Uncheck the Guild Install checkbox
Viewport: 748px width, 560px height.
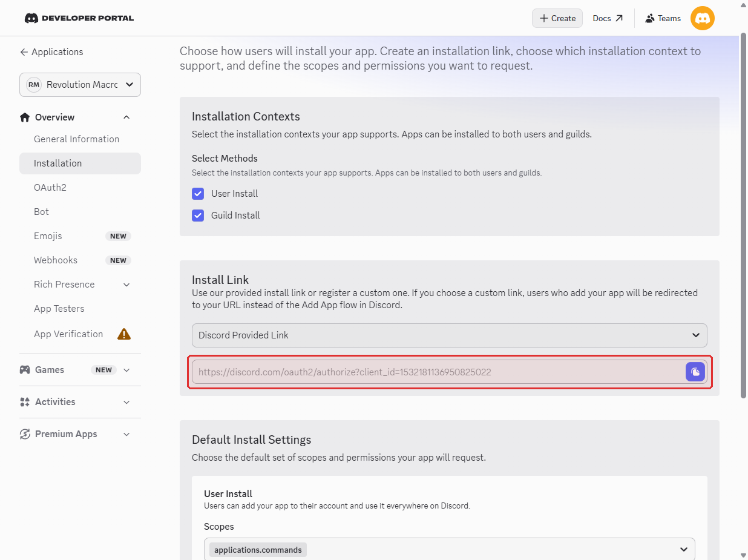coord(198,216)
